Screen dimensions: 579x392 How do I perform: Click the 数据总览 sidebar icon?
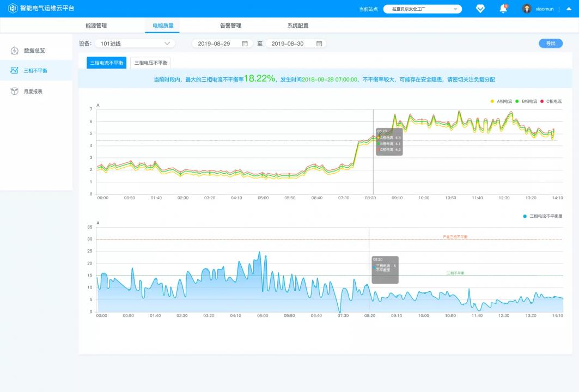[x=15, y=51]
